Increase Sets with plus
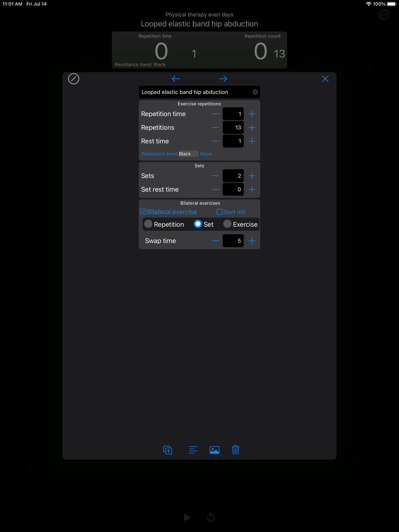The height and width of the screenshot is (532, 399). pos(252,176)
